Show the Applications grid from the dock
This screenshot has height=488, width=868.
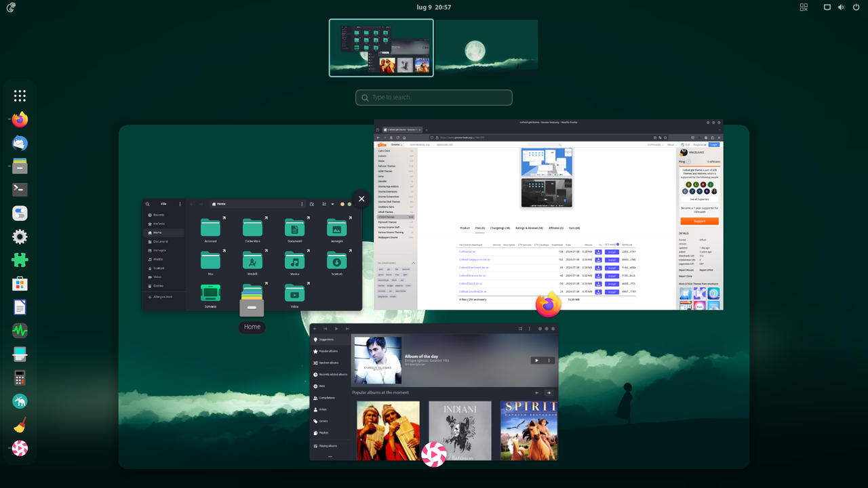click(x=20, y=95)
